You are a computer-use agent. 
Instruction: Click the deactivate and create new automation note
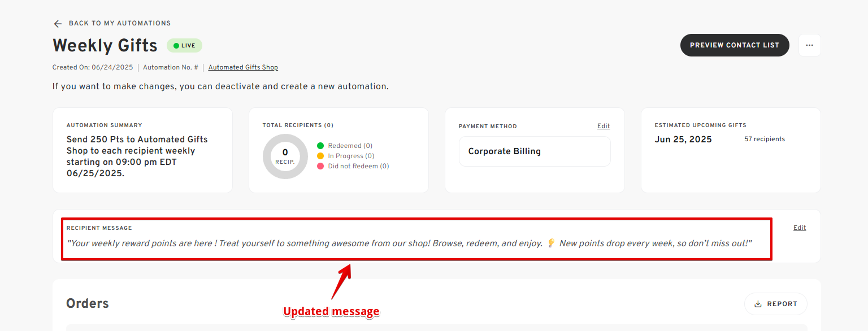(220, 86)
